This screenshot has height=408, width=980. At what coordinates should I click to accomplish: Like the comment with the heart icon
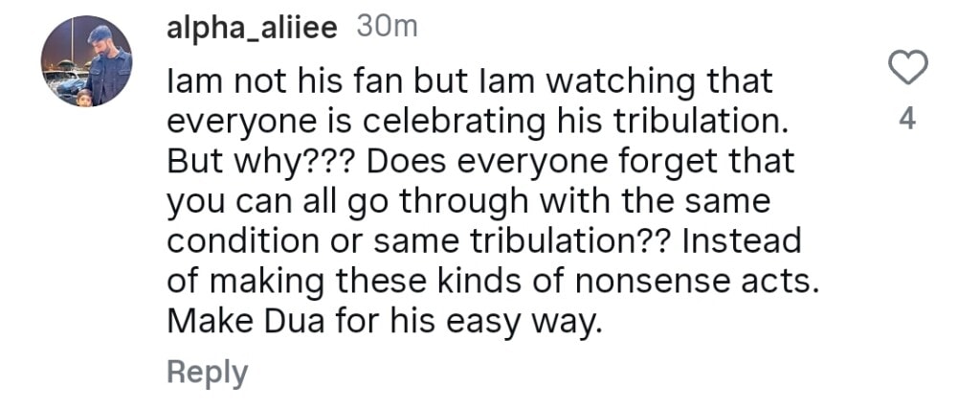tap(907, 68)
